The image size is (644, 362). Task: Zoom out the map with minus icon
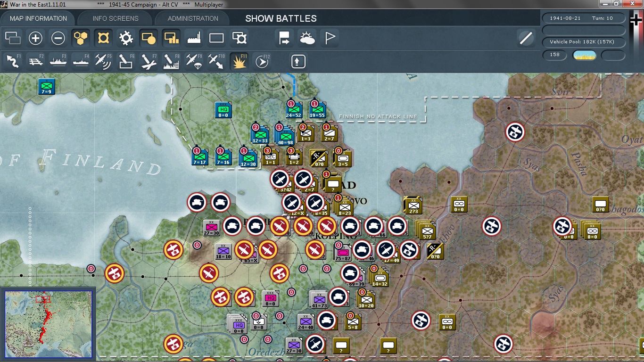58,38
